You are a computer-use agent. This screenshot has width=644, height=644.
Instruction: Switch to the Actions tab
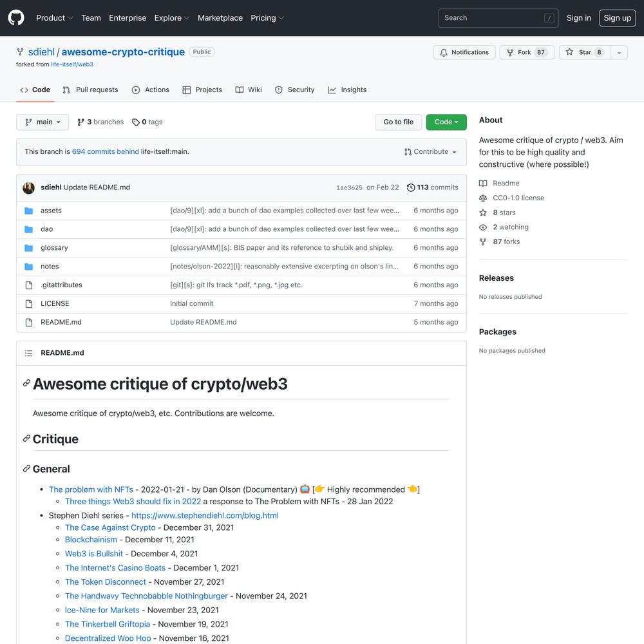coord(150,90)
